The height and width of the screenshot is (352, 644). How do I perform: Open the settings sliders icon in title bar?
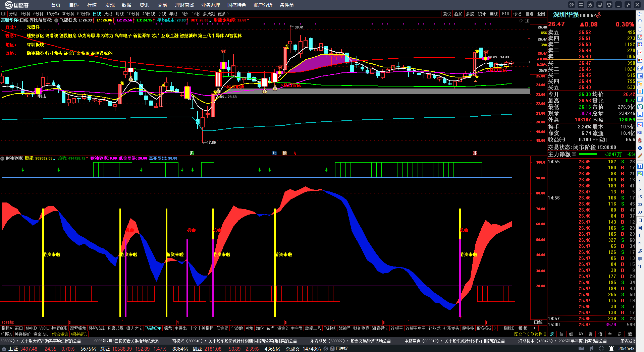[581, 5]
